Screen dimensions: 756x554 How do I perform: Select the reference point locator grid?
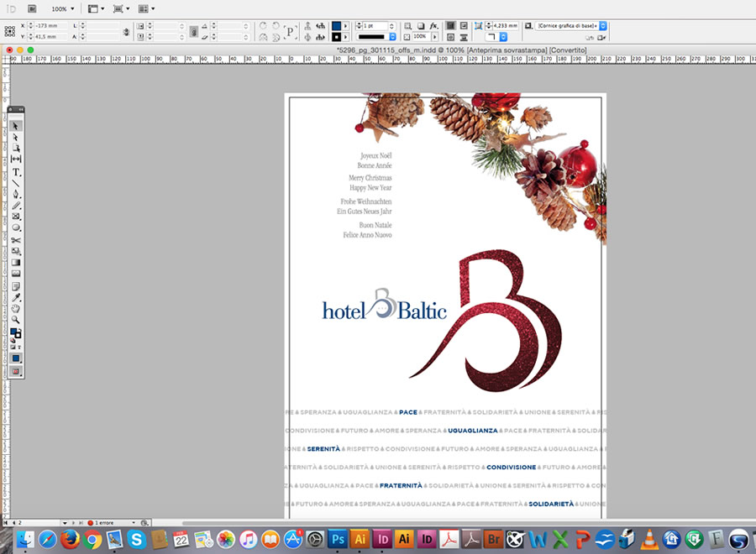(9, 31)
